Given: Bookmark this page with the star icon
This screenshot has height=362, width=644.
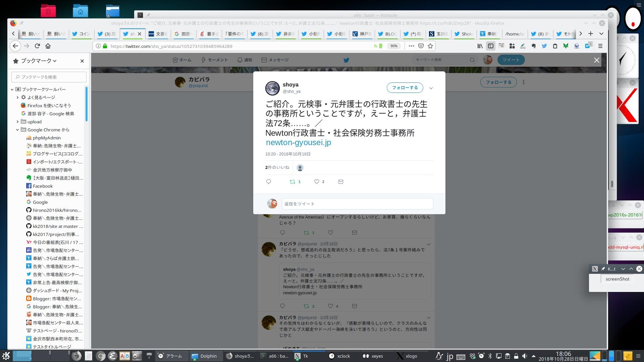Looking at the screenshot, I should click(x=430, y=46).
